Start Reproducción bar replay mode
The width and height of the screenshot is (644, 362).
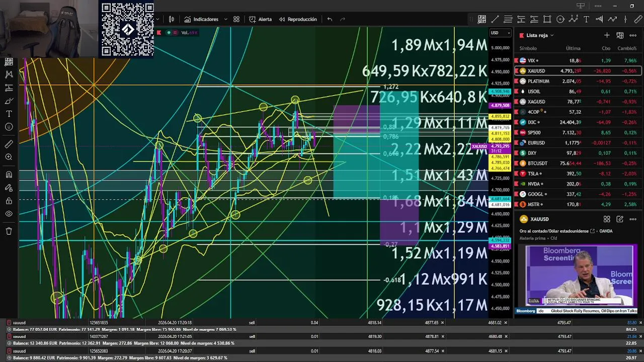(297, 19)
